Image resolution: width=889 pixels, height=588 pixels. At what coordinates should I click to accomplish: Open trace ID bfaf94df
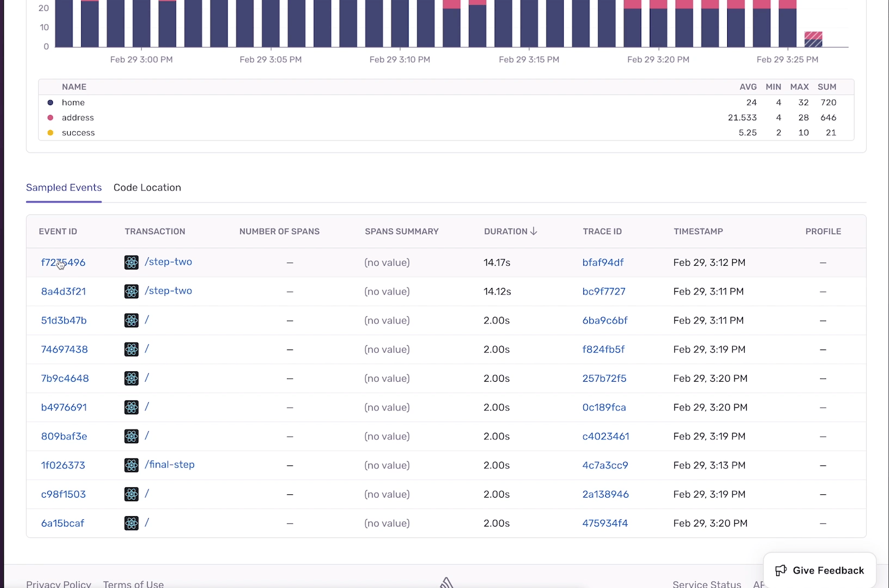[x=603, y=262]
